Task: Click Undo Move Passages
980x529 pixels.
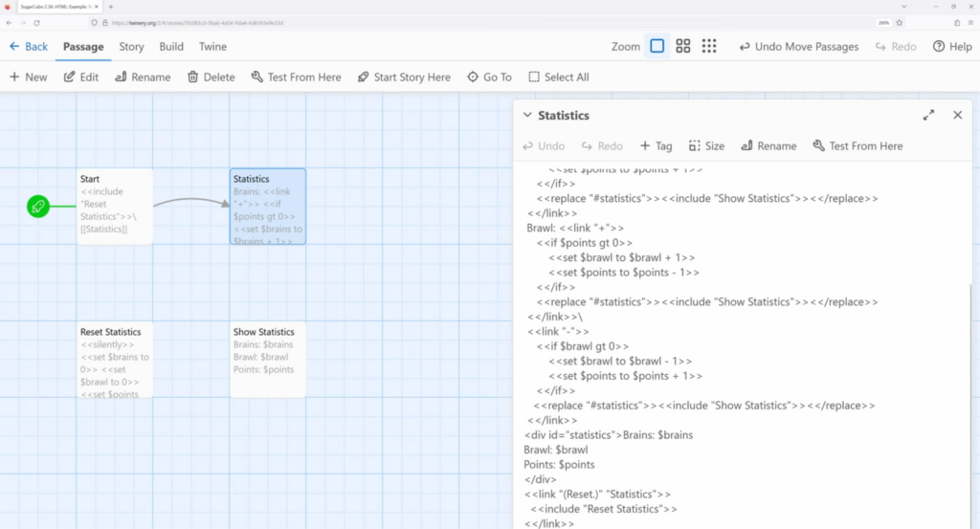Action: click(x=798, y=46)
